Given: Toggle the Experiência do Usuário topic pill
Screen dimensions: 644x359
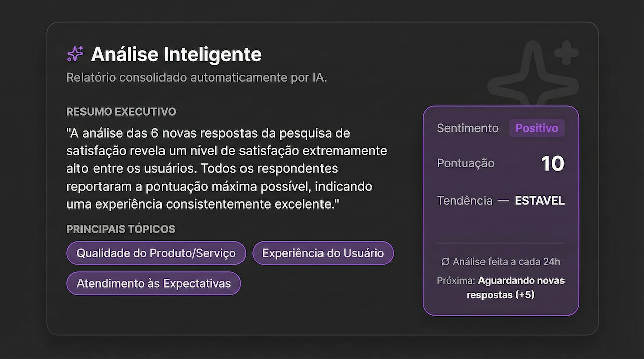Looking at the screenshot, I should [x=323, y=253].
